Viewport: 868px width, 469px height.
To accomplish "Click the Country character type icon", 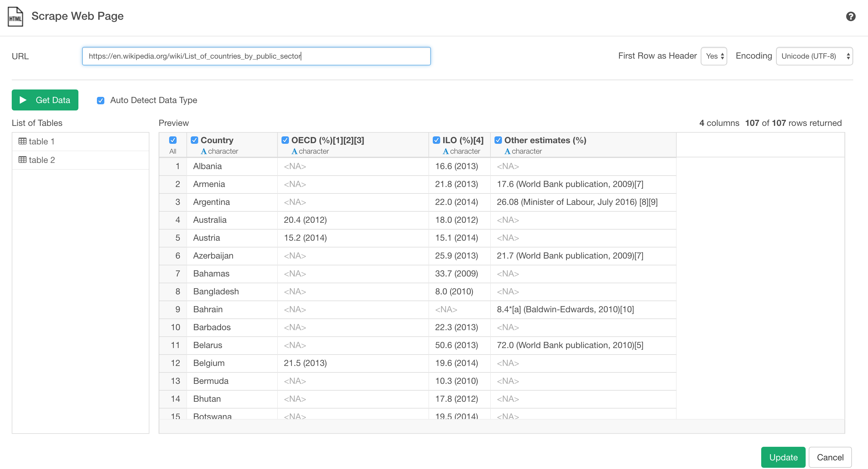I will [203, 151].
